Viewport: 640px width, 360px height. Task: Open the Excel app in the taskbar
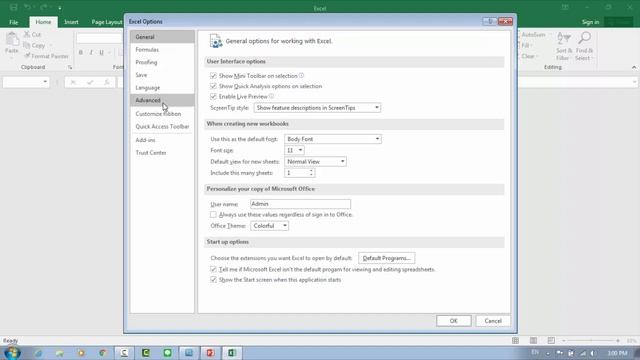coord(232,353)
